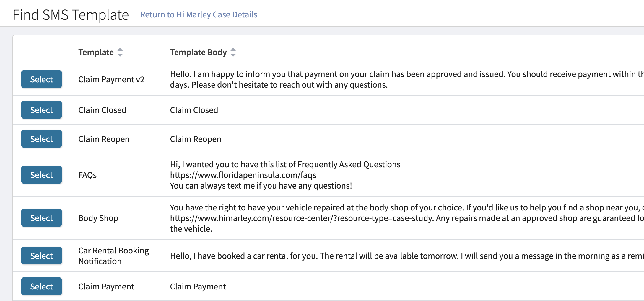
Task: Sort by clicking the Template Body header
Action: point(198,52)
